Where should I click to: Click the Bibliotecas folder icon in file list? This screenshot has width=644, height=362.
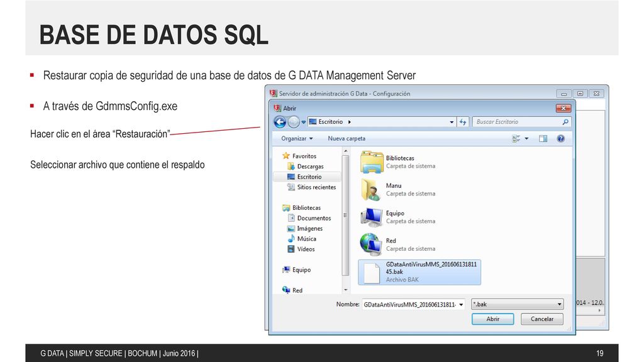(372, 162)
